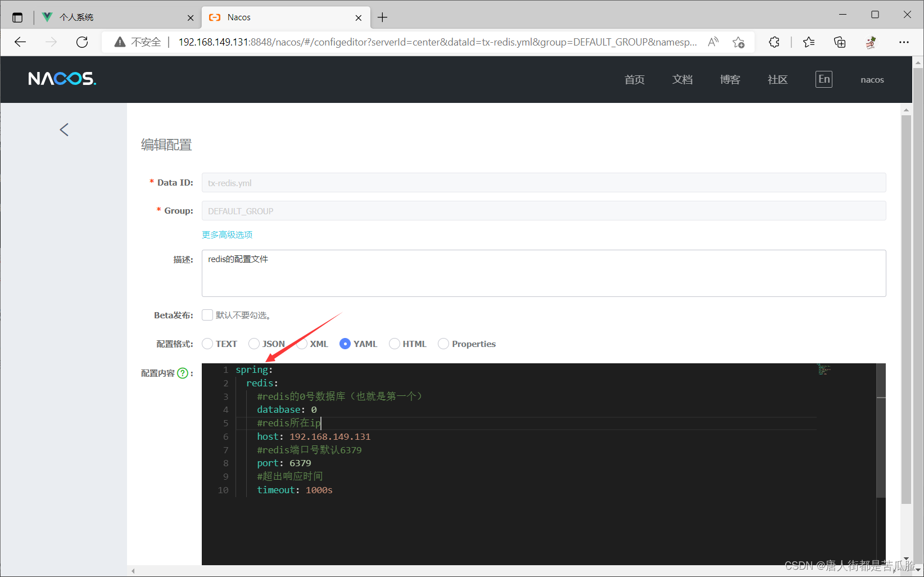Click the 'timeout: 1000s' line
Viewport: 924px width, 577px height.
[295, 490]
